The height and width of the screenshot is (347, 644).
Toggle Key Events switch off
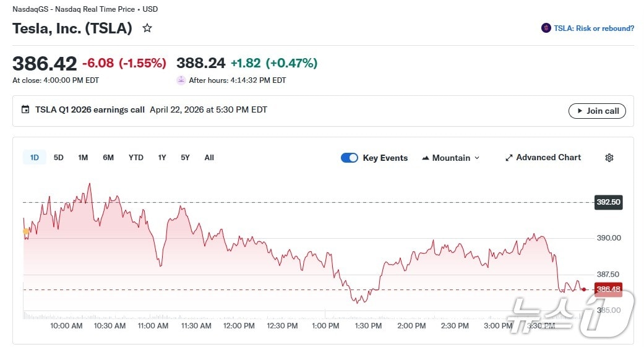(349, 158)
